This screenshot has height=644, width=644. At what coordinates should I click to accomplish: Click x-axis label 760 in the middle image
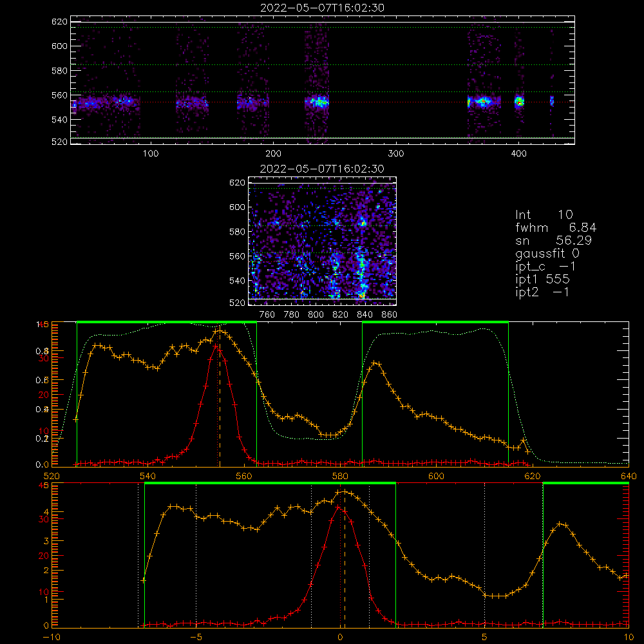pos(267,315)
